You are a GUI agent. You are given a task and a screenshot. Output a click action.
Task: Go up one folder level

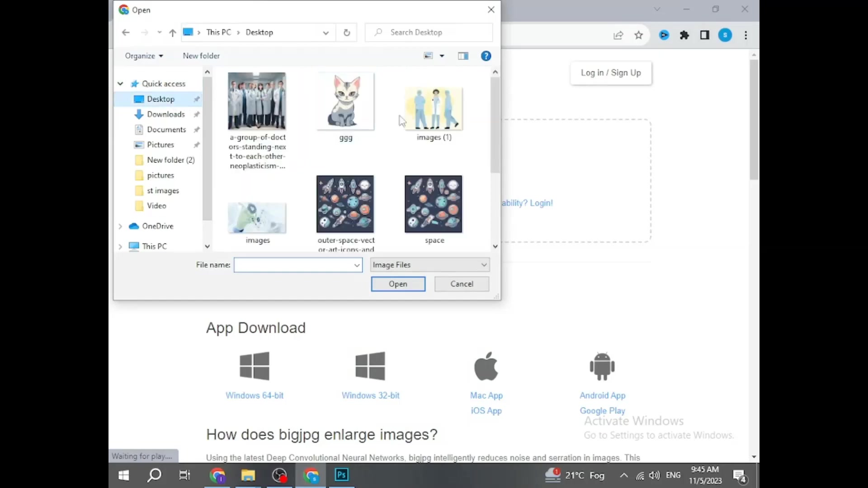172,33
